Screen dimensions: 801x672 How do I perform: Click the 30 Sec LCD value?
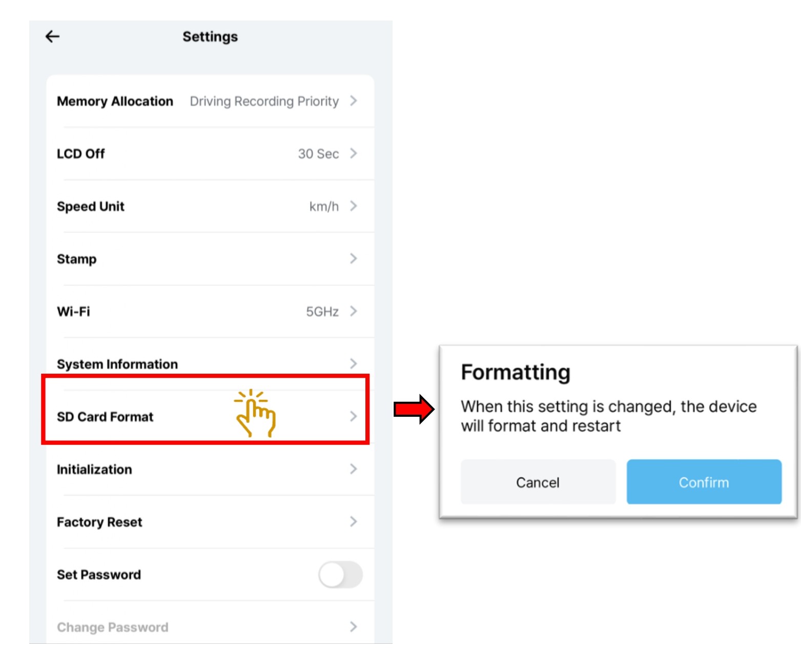pyautogui.click(x=318, y=154)
